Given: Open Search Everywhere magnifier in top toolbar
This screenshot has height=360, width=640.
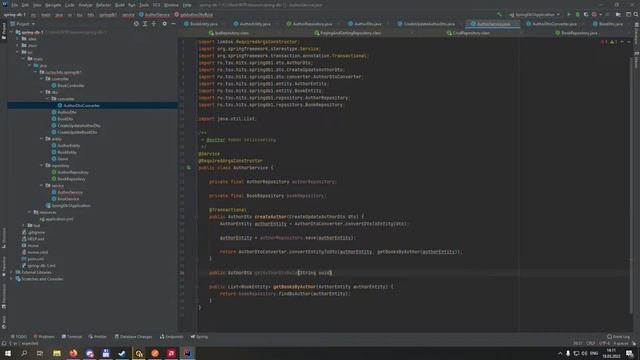Looking at the screenshot, I should pyautogui.click(x=636, y=14).
